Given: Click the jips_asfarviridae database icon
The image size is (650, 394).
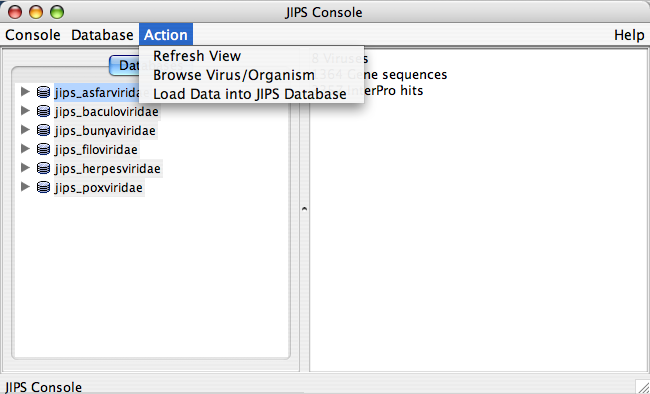Looking at the screenshot, I should [44, 92].
